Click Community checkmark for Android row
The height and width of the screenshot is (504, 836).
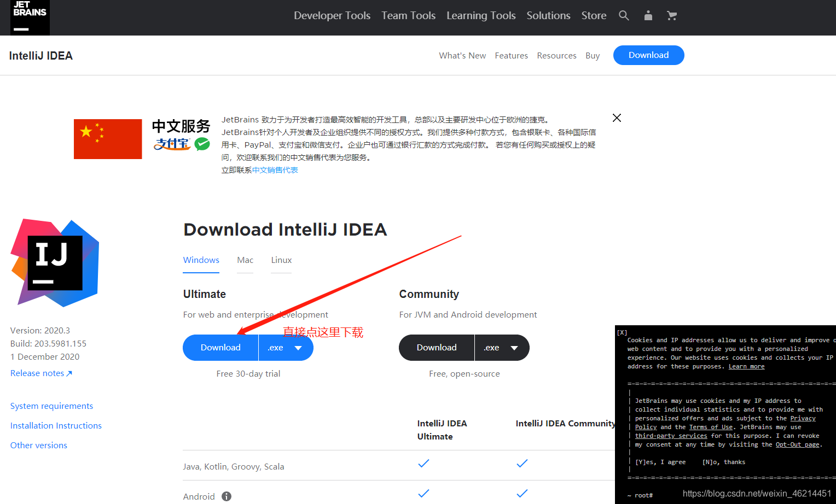point(522,494)
